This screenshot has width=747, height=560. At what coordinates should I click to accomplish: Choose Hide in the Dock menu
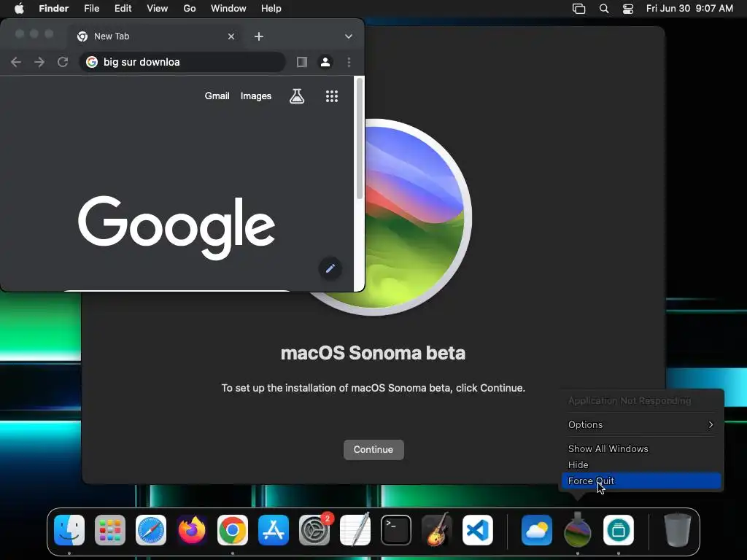[x=641, y=464]
